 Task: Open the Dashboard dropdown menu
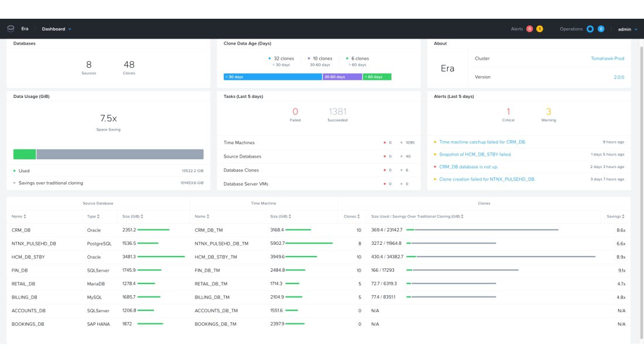(56, 29)
